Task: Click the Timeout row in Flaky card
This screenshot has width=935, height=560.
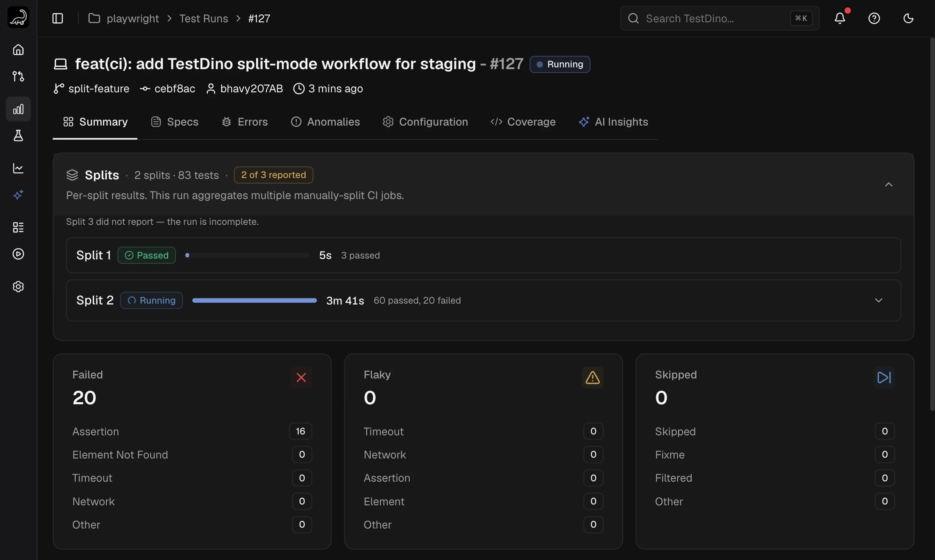Action: point(483,431)
